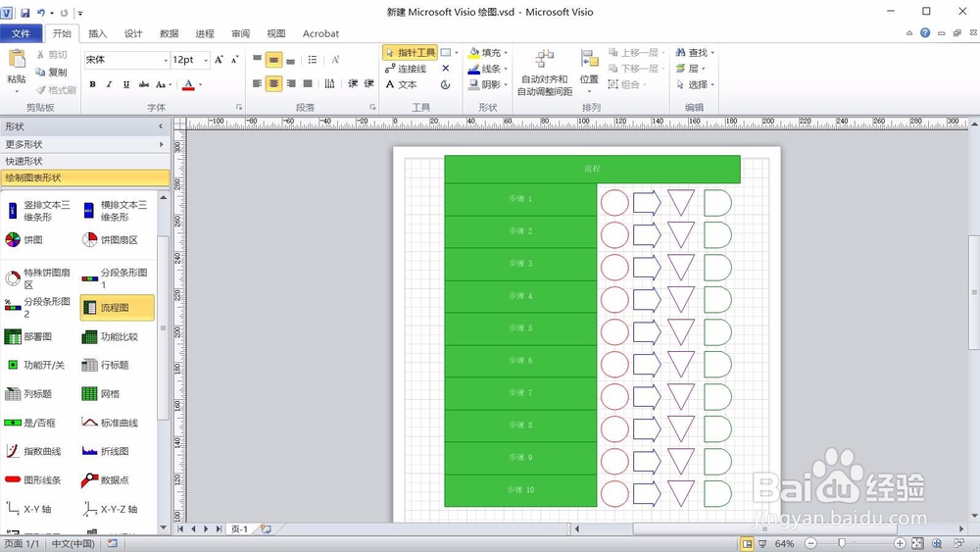The width and height of the screenshot is (980, 552).
Task: Click the 页-1 page tab
Action: pyautogui.click(x=239, y=528)
